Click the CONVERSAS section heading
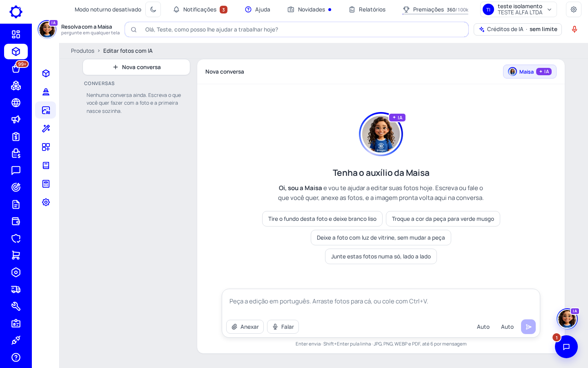This screenshot has width=588, height=368. 99,83
